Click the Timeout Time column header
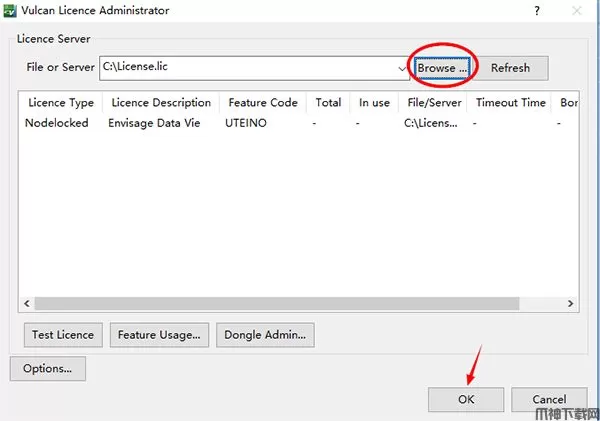Image resolution: width=600 pixels, height=421 pixels. (x=510, y=103)
